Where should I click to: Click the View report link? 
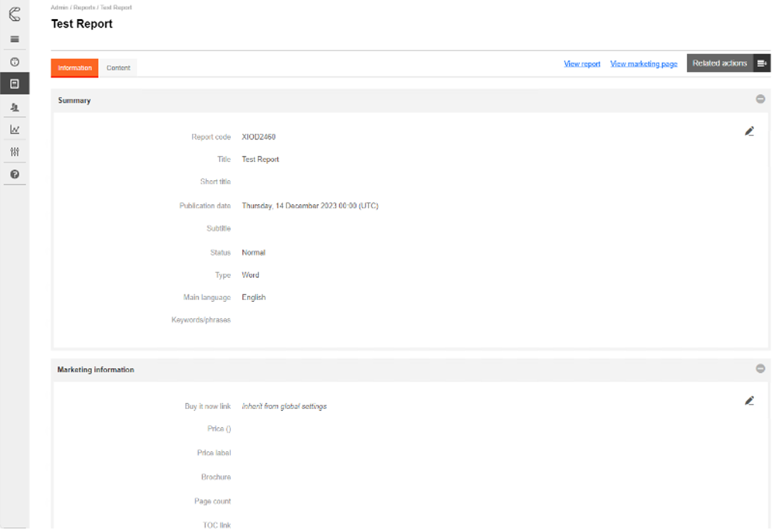582,64
